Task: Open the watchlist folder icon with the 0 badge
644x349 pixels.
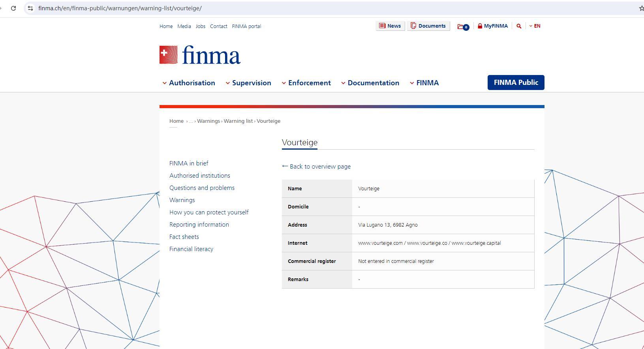Action: (x=463, y=26)
